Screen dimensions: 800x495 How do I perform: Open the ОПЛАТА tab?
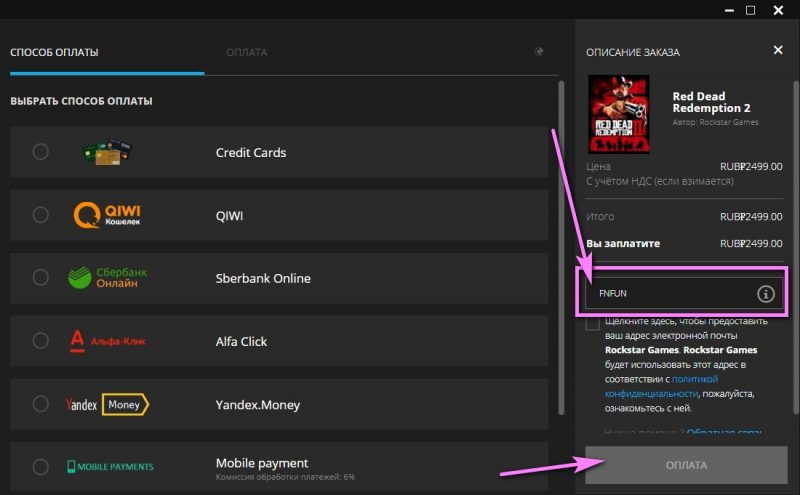click(246, 52)
